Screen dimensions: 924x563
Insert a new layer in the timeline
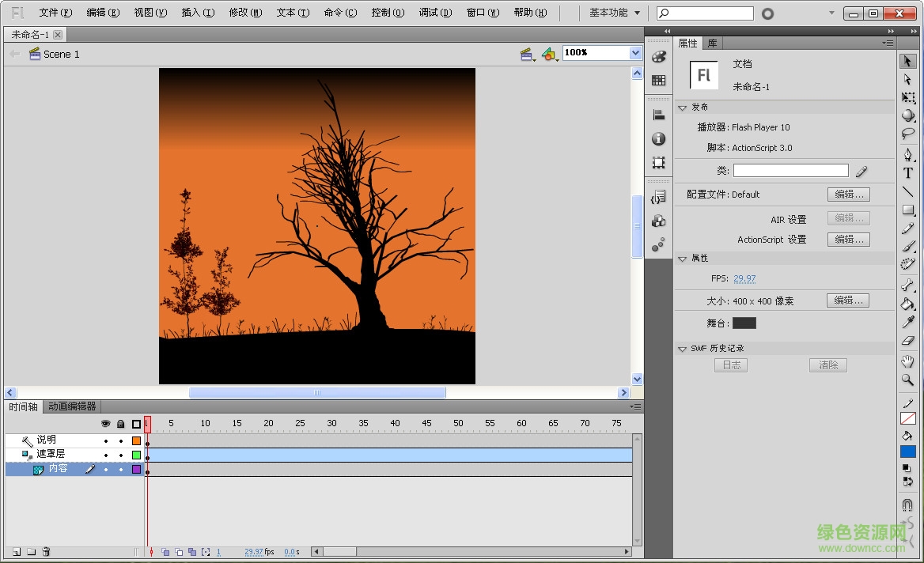[x=17, y=551]
